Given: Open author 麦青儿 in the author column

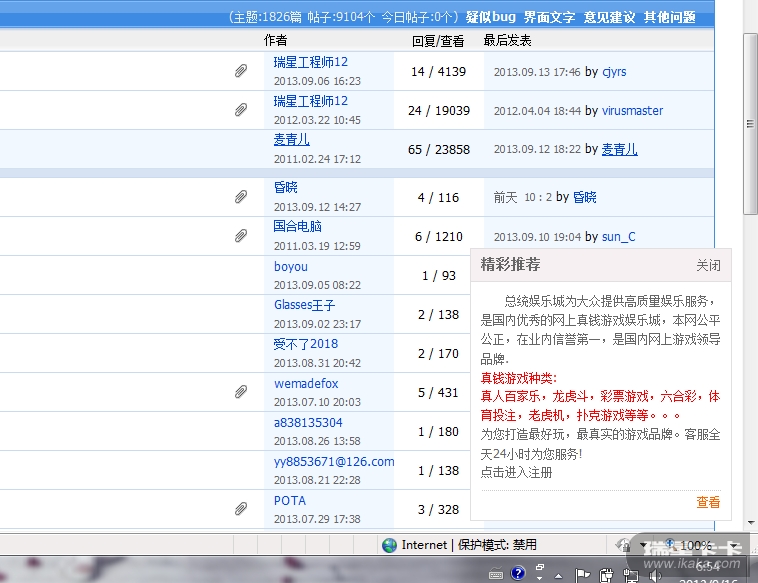Looking at the screenshot, I should (292, 140).
